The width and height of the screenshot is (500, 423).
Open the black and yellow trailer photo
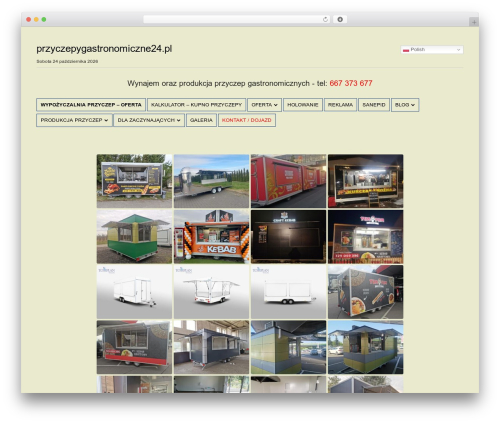(134, 181)
